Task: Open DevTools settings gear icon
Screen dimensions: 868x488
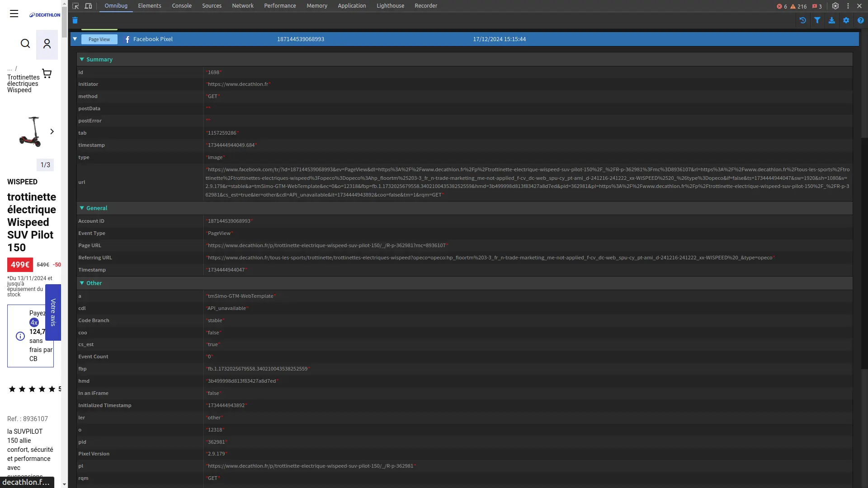Action: tap(835, 6)
